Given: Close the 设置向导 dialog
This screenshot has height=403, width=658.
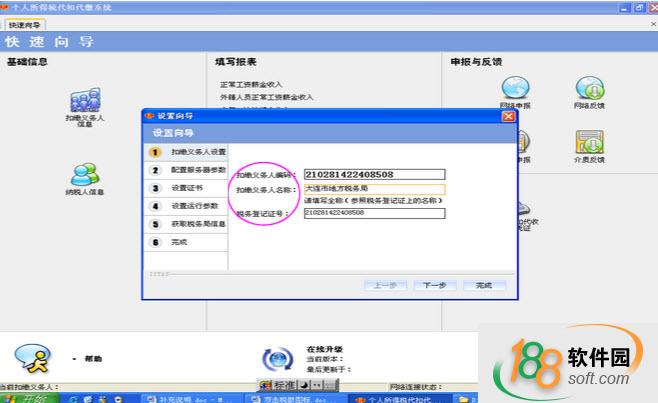Looking at the screenshot, I should 508,115.
